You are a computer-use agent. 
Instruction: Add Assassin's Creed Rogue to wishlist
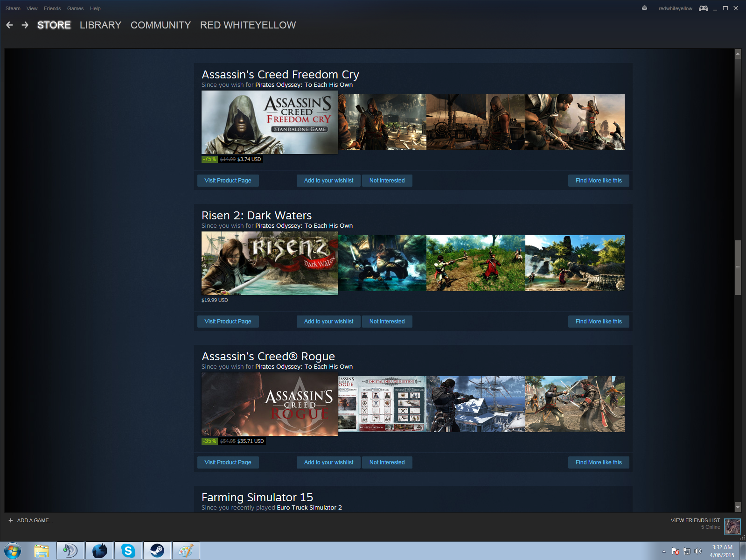(x=328, y=462)
